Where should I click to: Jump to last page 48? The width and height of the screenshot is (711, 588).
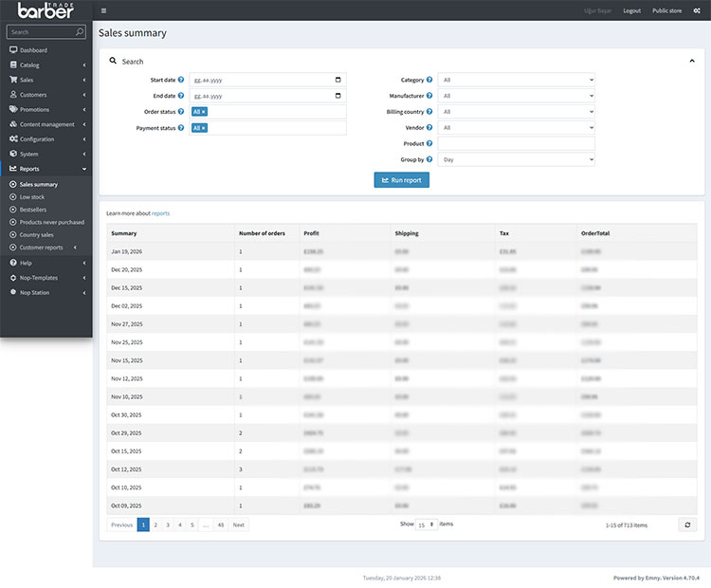[220, 525]
